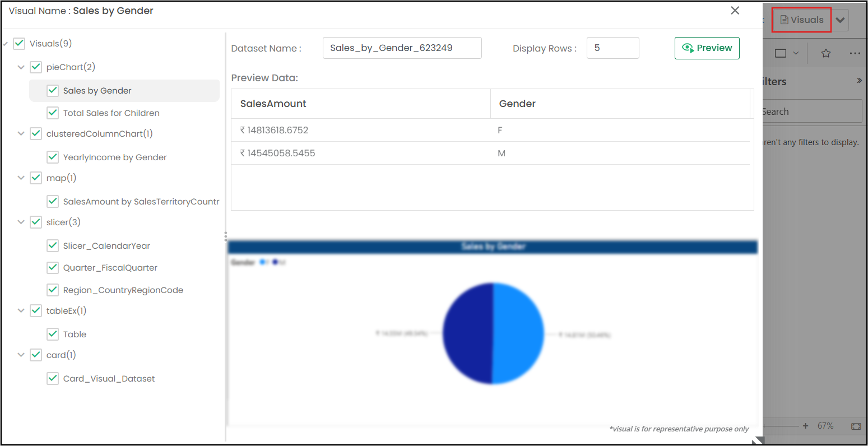This screenshot has width=868, height=446.
Task: Toggle the Sales by Gender checkbox
Action: click(x=53, y=91)
